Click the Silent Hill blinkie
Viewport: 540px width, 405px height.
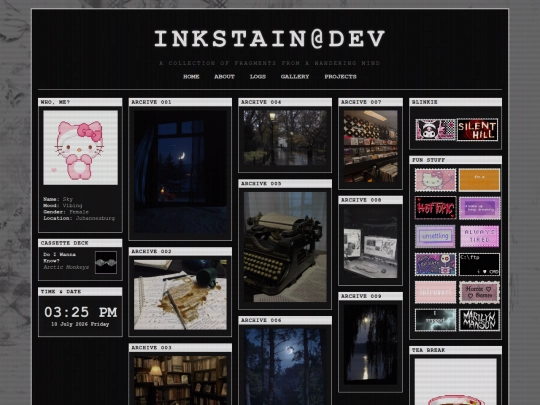click(478, 129)
